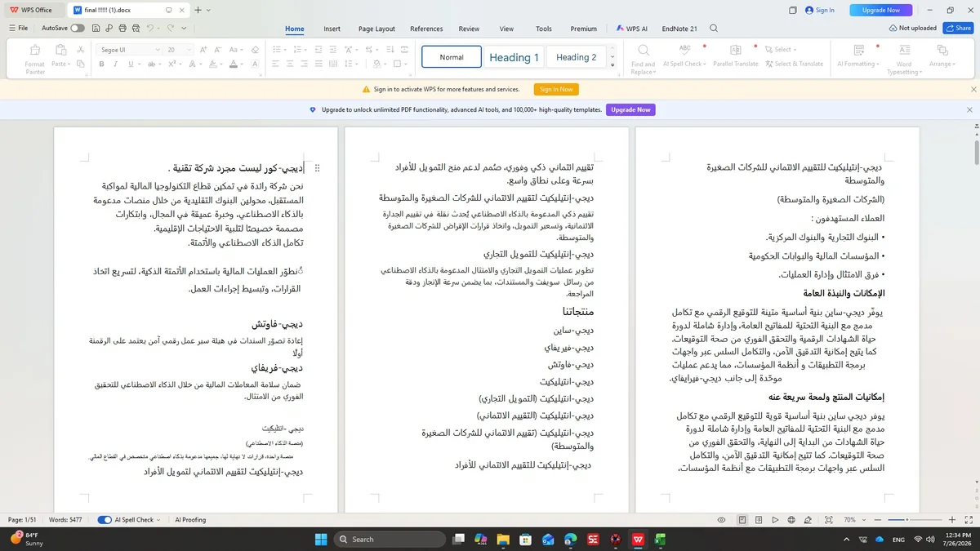Switch to the Insert tab
Image resolution: width=980 pixels, height=551 pixels.
pos(332,29)
